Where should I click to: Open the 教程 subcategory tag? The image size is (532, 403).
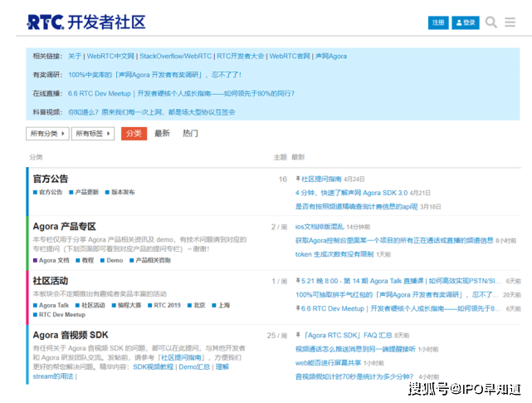85,260
